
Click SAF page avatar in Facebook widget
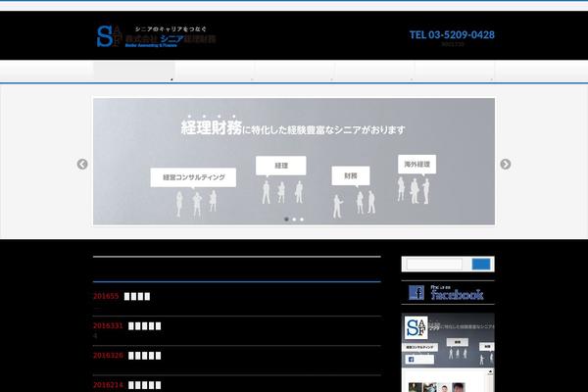pyautogui.click(x=416, y=327)
